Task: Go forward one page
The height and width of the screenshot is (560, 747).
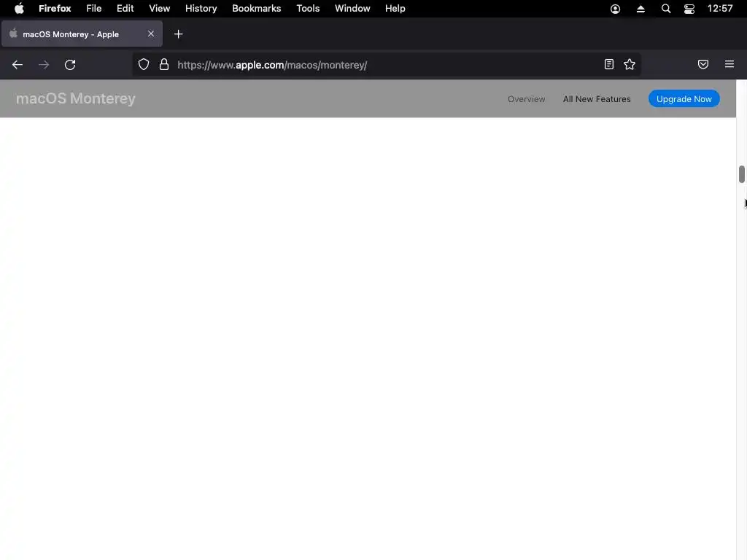Action: tap(44, 65)
